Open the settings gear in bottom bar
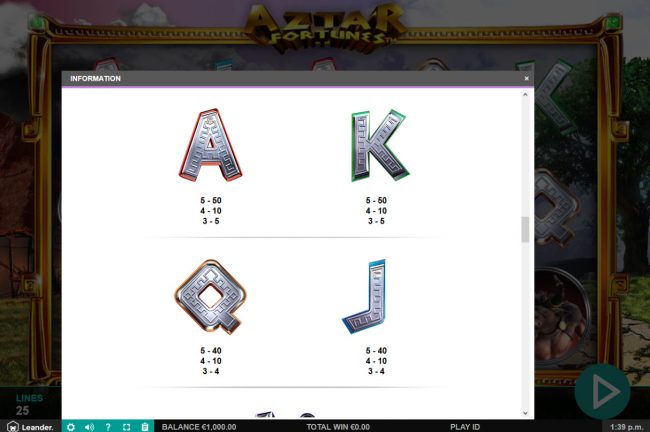Image resolution: width=650 pixels, height=432 pixels. 71,427
